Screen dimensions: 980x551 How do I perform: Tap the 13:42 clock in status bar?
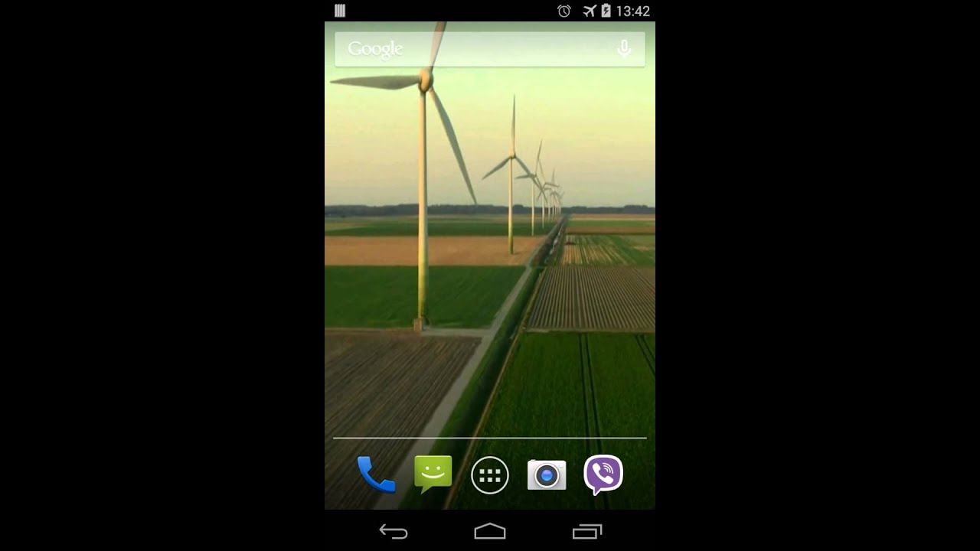coord(633,11)
